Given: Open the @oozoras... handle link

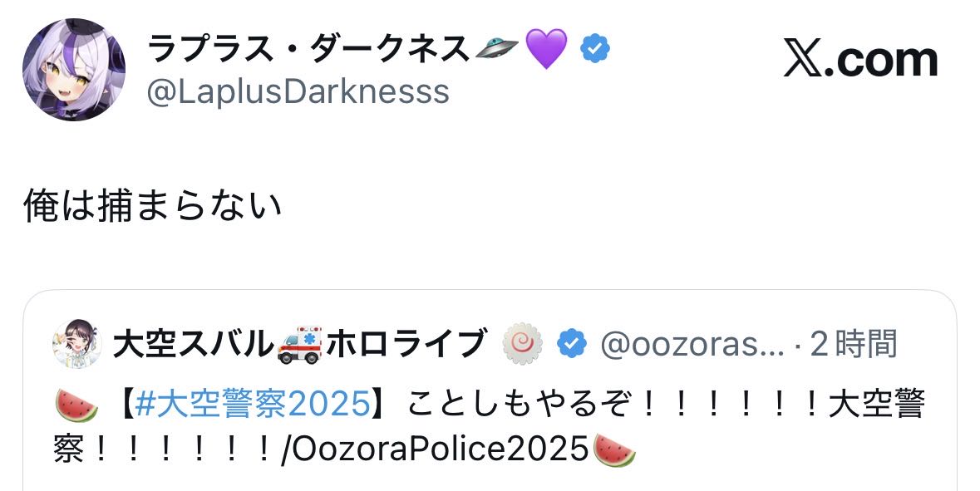Looking at the screenshot, I should pos(692,343).
